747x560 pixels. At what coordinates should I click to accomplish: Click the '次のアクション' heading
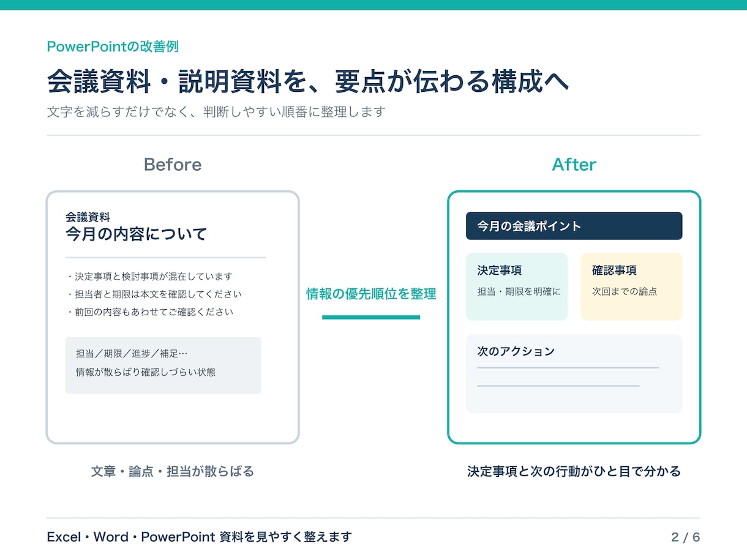click(516, 351)
